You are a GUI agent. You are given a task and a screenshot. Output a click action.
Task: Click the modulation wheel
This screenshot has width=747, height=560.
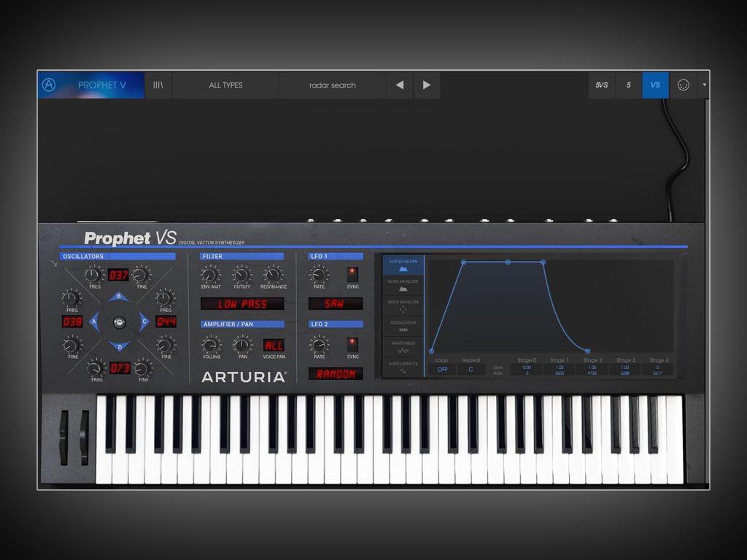pyautogui.click(x=85, y=437)
